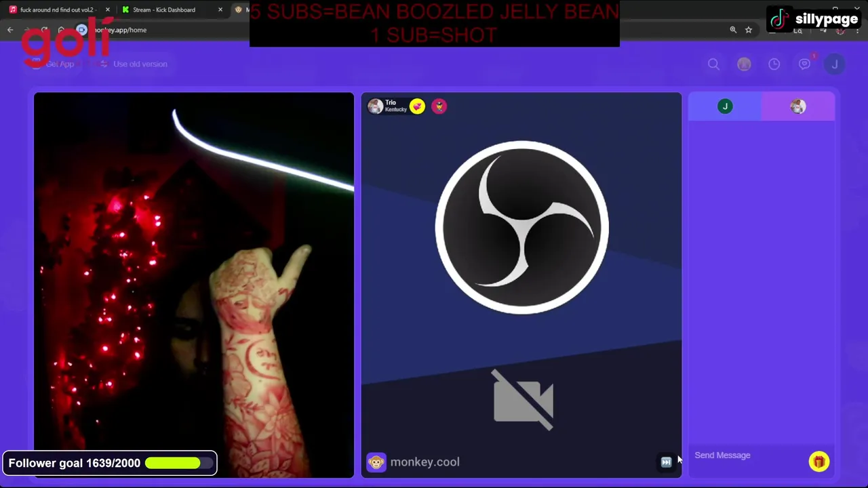Close the 'fuck around nd find out' tab
868x488 pixels.
(x=107, y=9)
